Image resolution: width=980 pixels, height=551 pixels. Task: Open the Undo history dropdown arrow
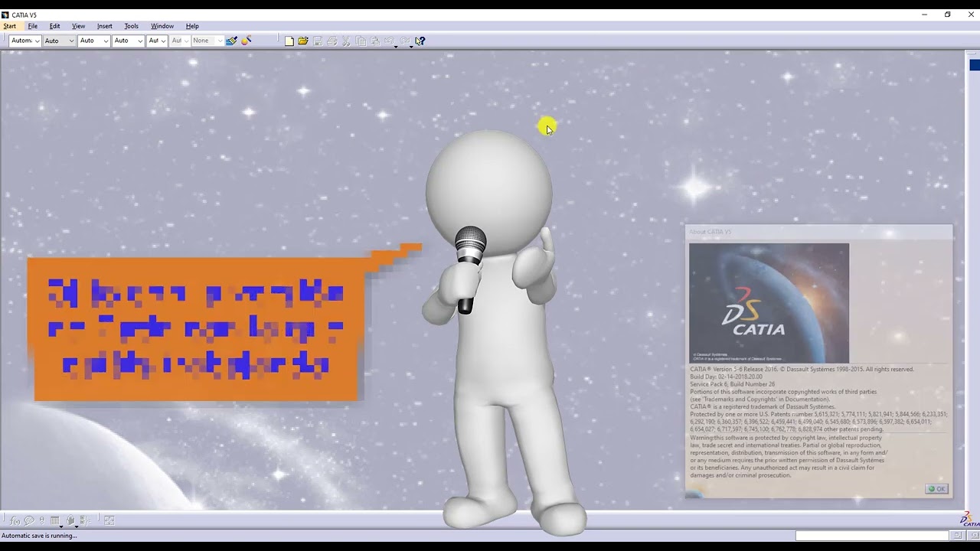396,47
